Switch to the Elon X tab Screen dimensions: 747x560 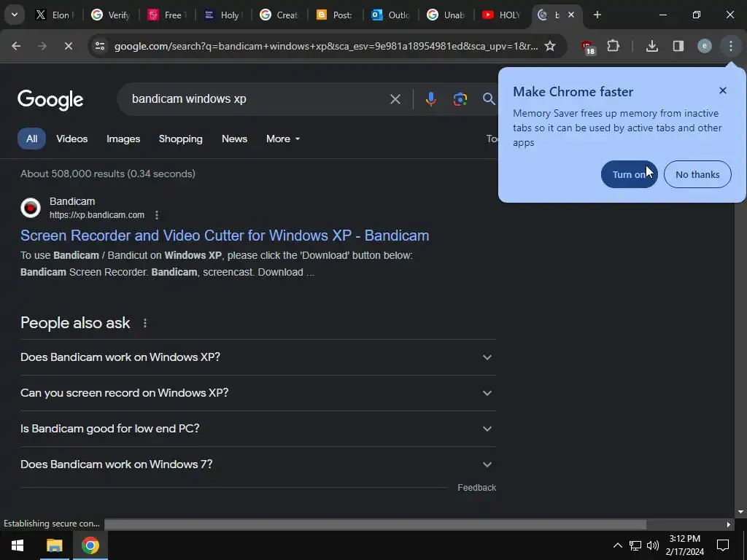coord(54,15)
